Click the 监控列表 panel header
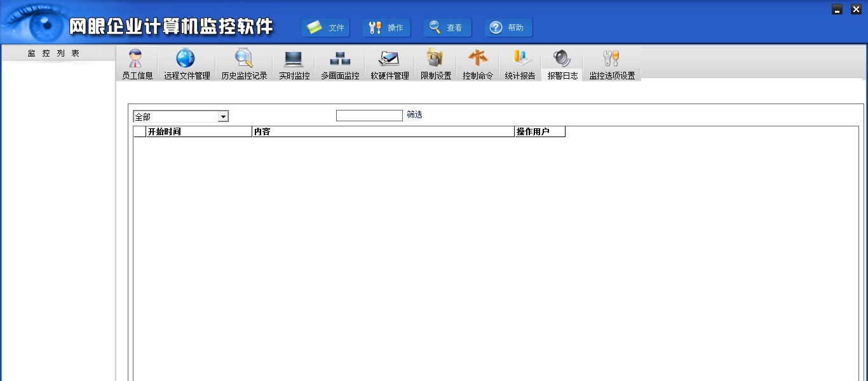 [x=58, y=53]
